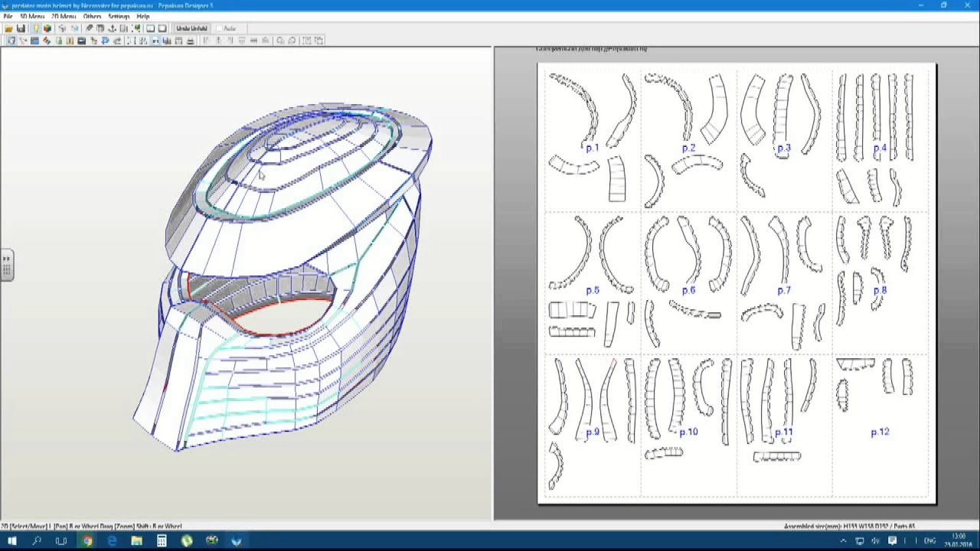This screenshot has height=551, width=980.
Task: Open Task View from the taskbar
Action: tap(61, 541)
